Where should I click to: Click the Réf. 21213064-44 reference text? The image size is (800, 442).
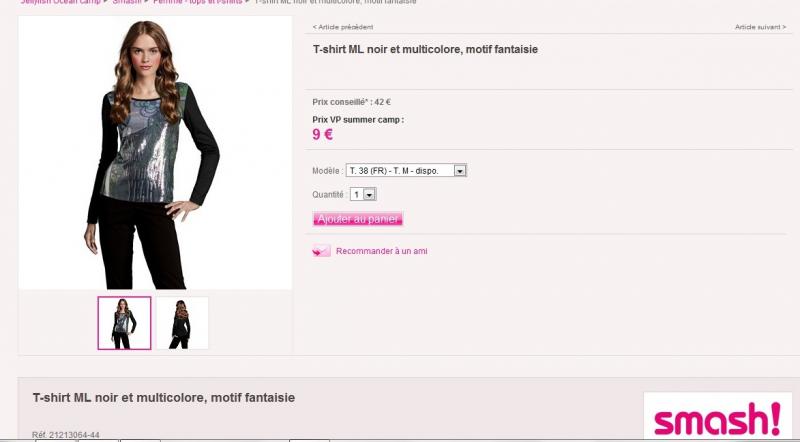click(65, 435)
